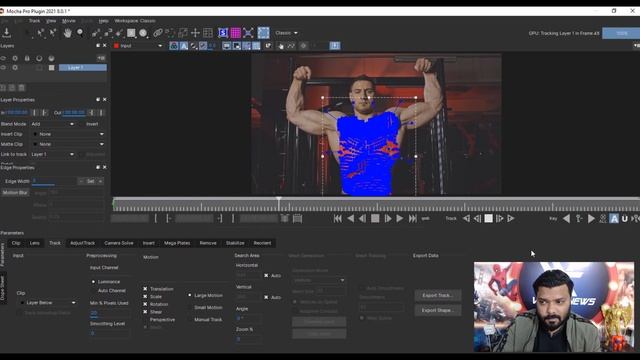Open the Insert Clip None dropdown

coord(68,134)
